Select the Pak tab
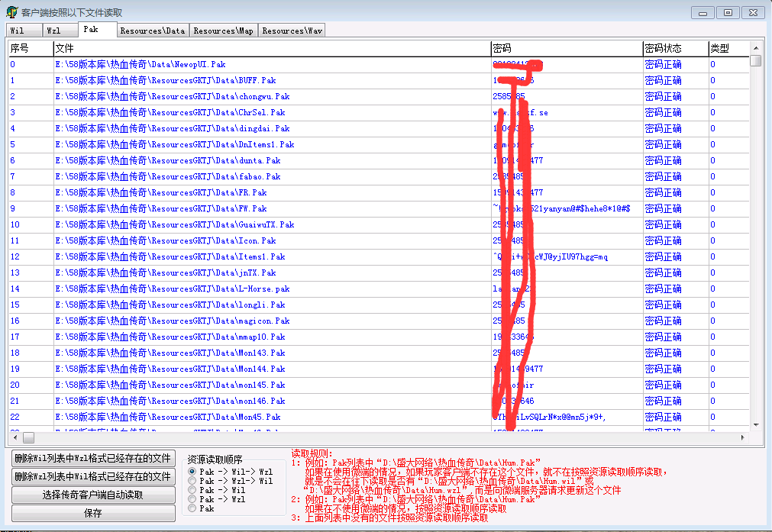The width and height of the screenshot is (772, 532). [x=98, y=30]
